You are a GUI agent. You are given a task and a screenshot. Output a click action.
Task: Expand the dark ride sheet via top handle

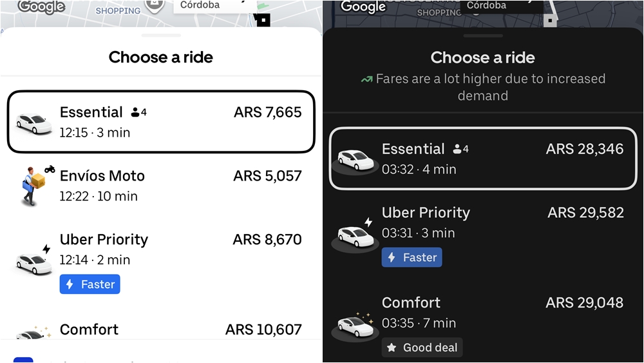(483, 35)
